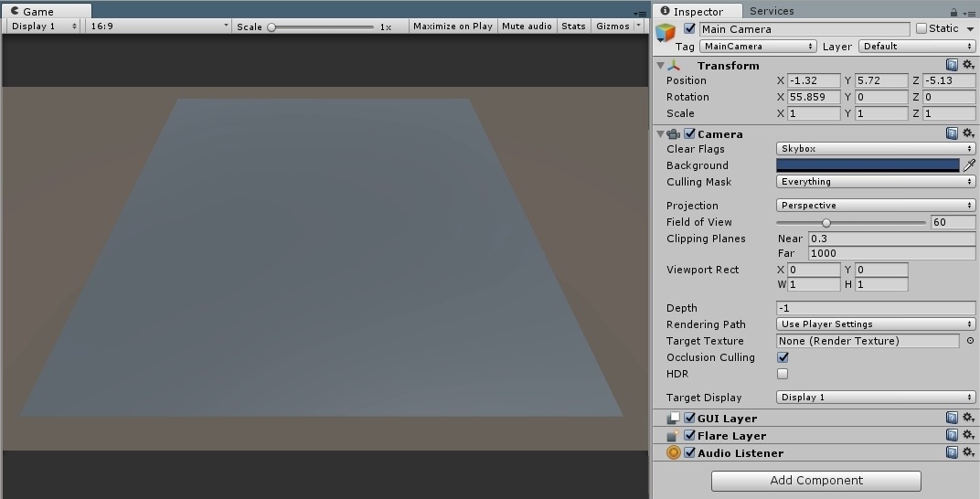980x499 pixels.
Task: Click the Field of View value field
Action: pyautogui.click(x=953, y=222)
